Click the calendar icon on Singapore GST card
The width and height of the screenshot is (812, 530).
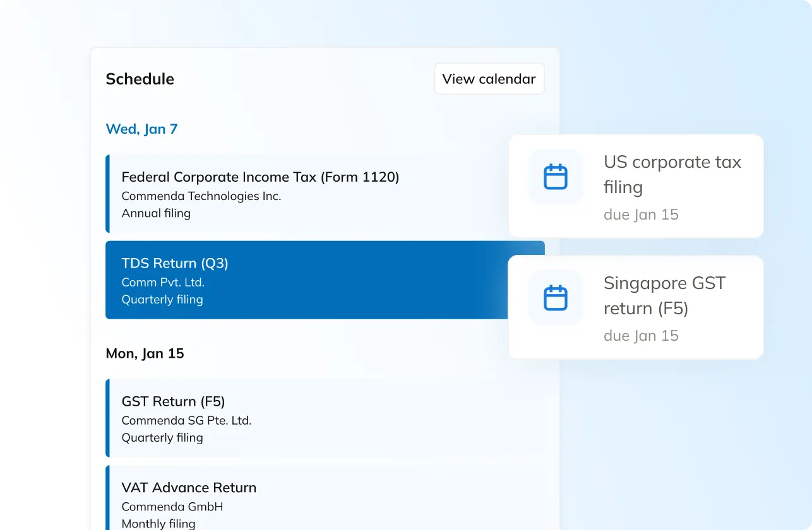[556, 298]
